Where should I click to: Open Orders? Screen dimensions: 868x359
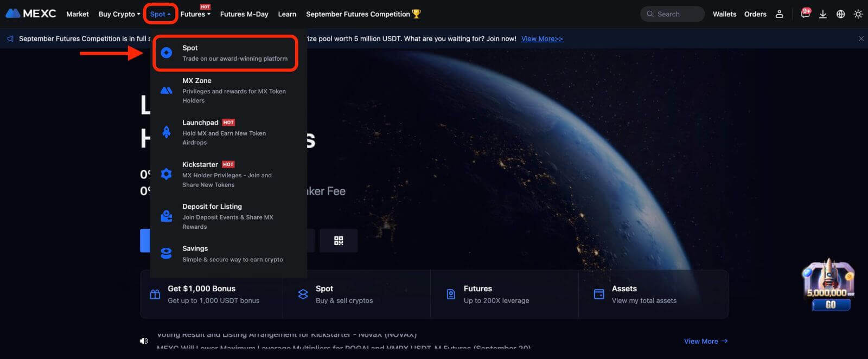(755, 14)
